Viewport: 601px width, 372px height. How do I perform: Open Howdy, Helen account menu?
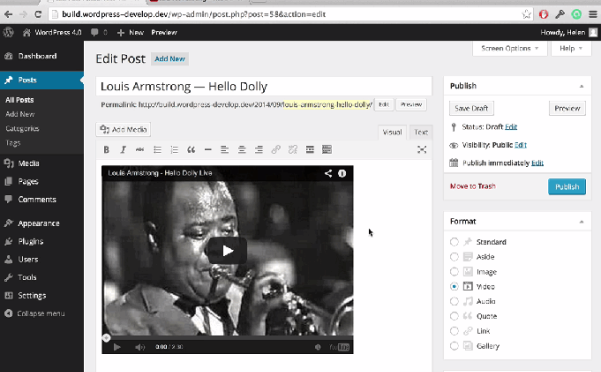click(569, 33)
